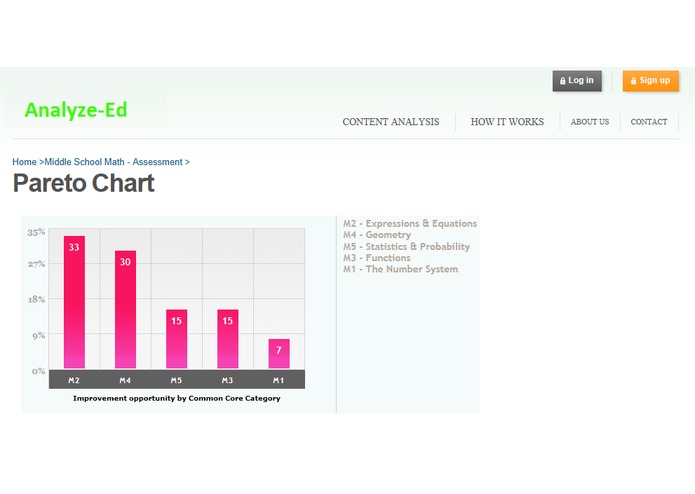Click the 18% y-axis label

tap(36, 300)
